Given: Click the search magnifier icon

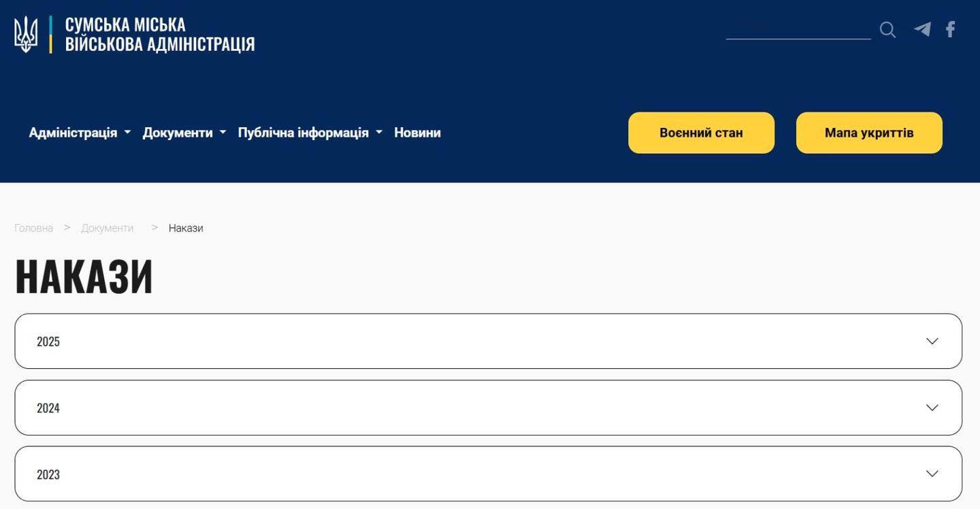Looking at the screenshot, I should (887, 30).
